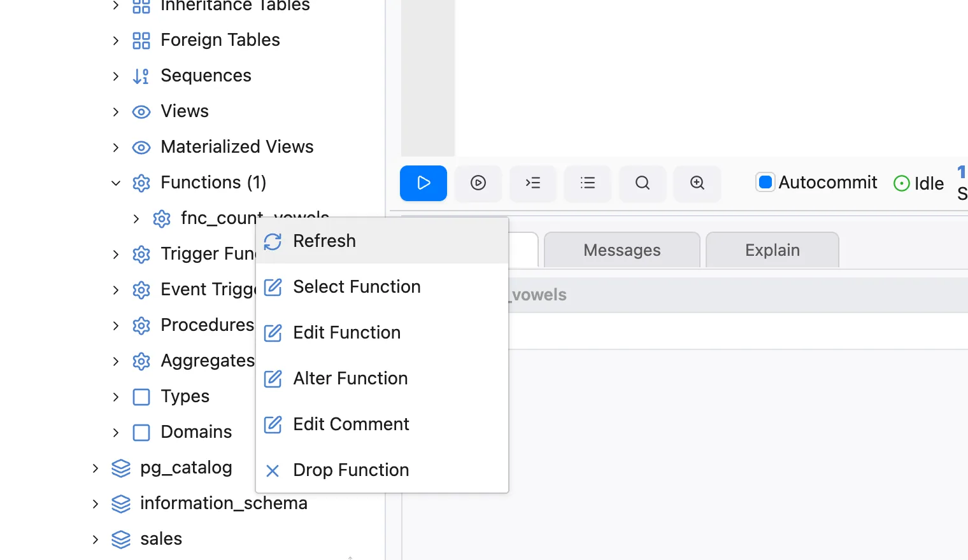
Task: Click the circled play run-selection icon
Action: tap(478, 183)
